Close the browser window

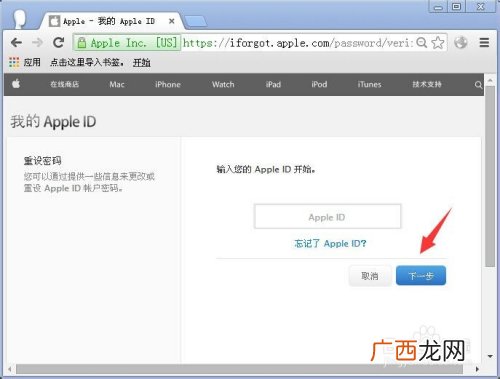click(481, 7)
